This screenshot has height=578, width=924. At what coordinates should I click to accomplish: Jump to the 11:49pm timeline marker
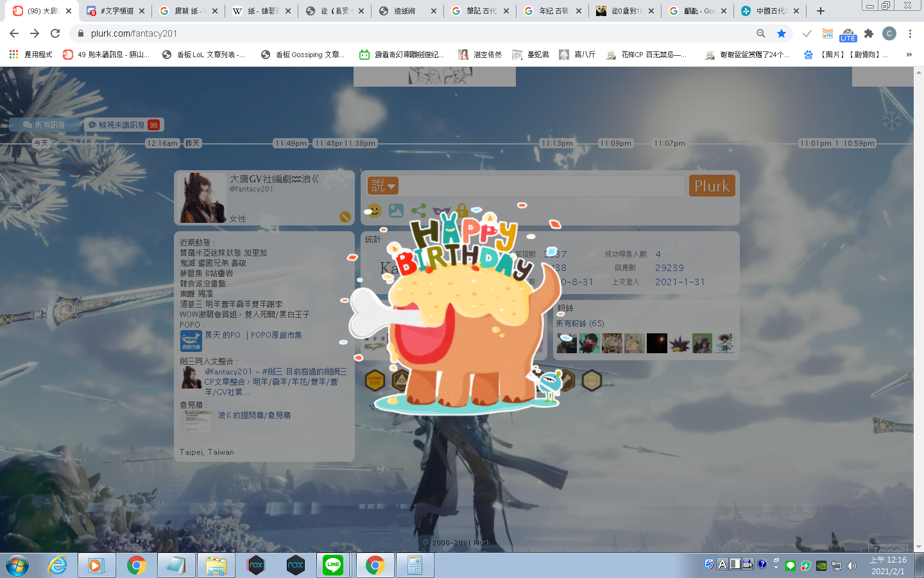click(291, 143)
